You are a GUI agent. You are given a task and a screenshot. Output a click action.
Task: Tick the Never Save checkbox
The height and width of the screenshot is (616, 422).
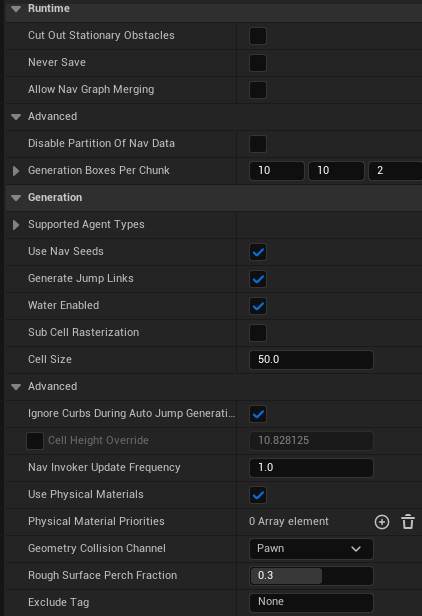click(258, 63)
